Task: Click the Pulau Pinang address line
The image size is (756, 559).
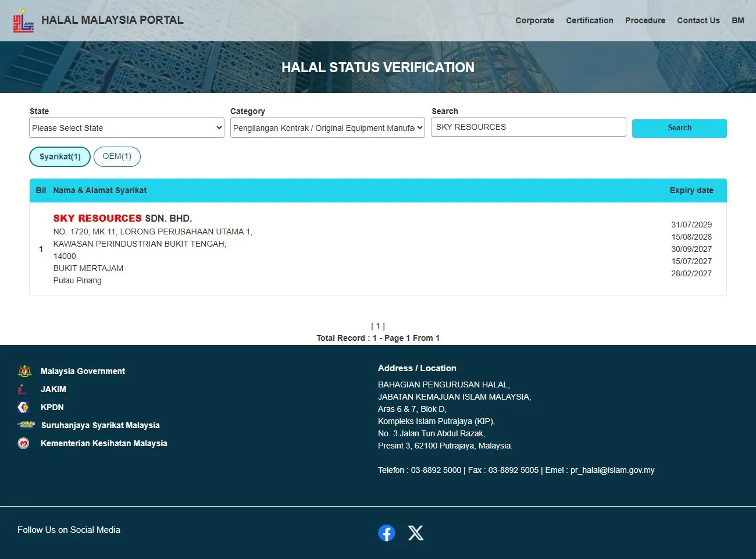Action: 77,280
